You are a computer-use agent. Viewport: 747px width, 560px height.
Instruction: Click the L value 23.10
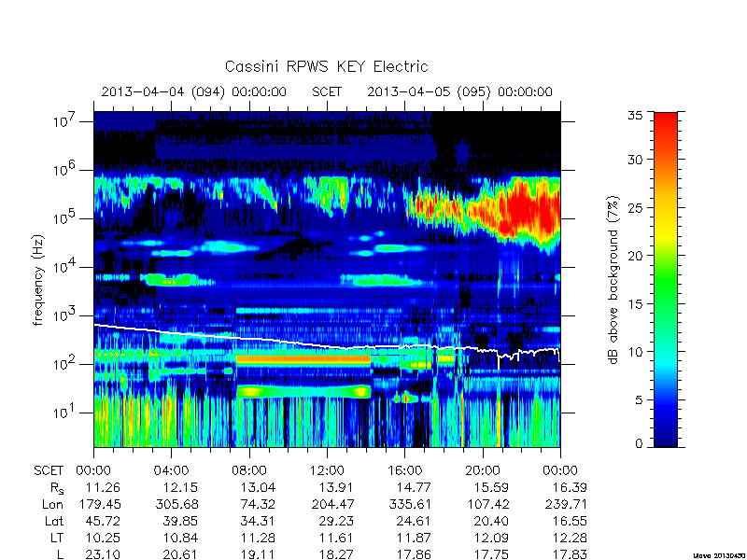103,554
